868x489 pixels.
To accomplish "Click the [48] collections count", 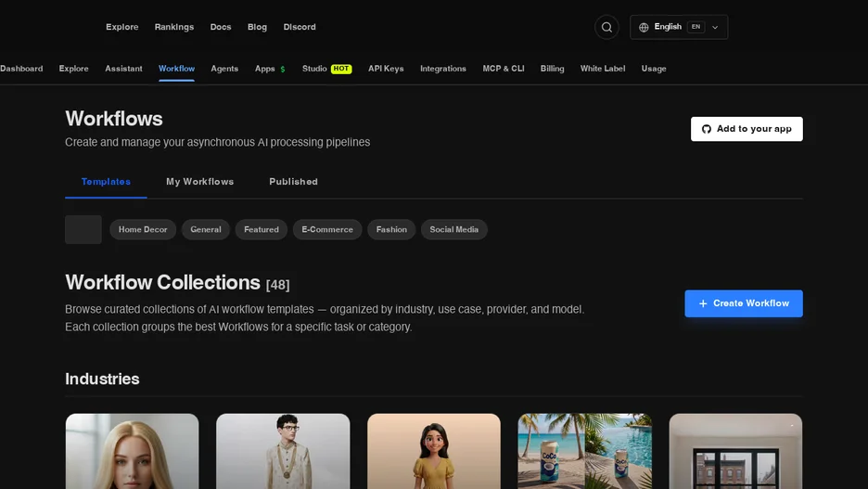I will [x=278, y=285].
